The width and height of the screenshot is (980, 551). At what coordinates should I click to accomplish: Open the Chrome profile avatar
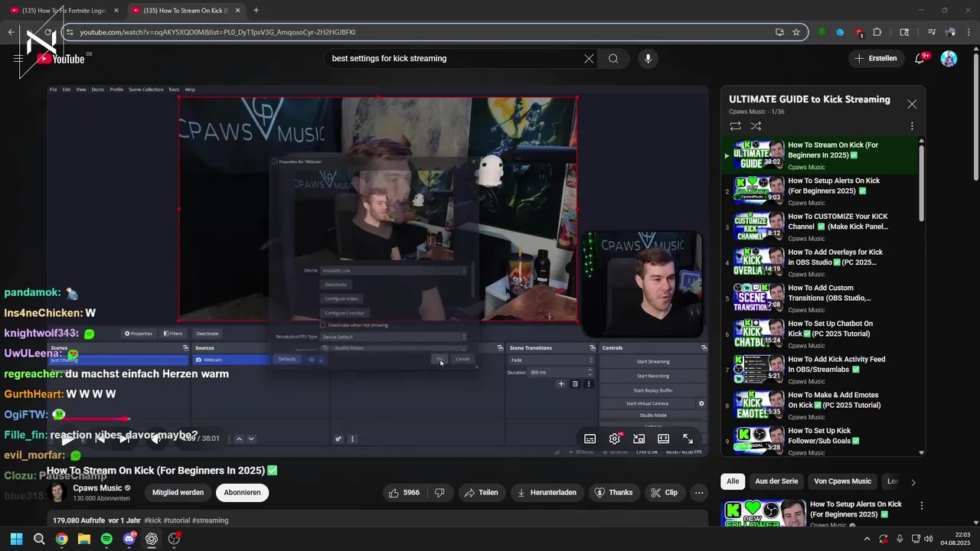click(x=951, y=32)
